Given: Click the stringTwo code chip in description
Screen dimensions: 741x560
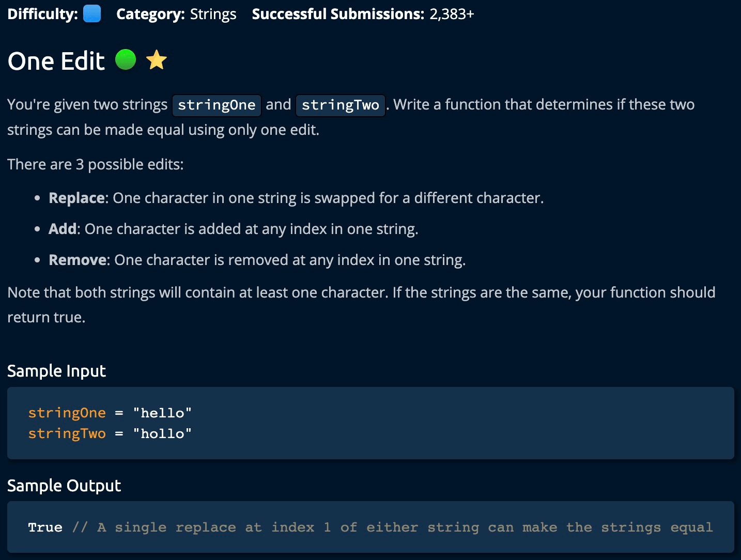Looking at the screenshot, I should click(x=340, y=105).
